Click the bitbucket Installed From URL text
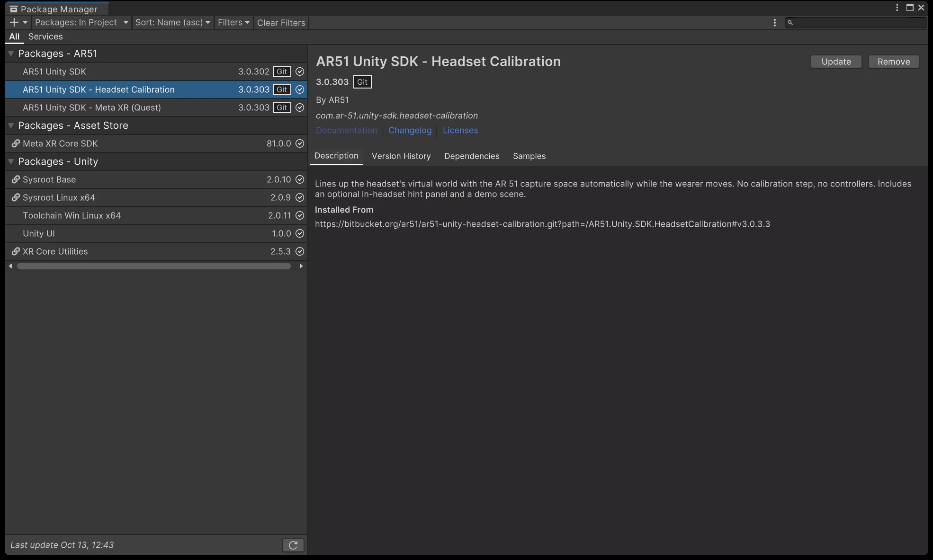Viewport: 933px width, 560px height. coord(542,224)
